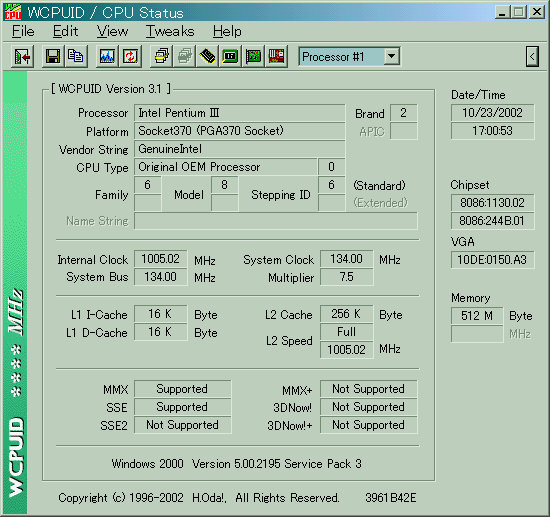This screenshot has height=517, width=550.
Task: Click the System Bus value 134.00
Action: [x=160, y=277]
